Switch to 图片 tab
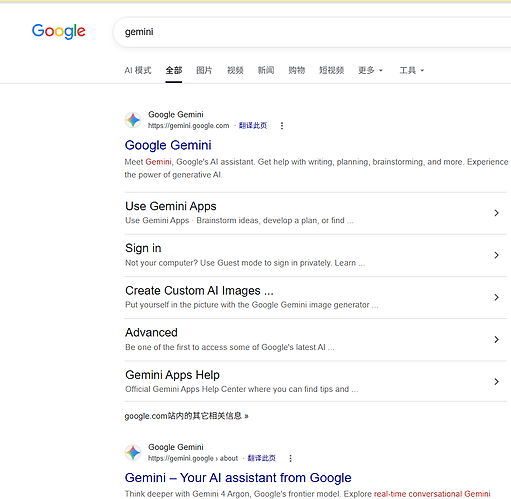The width and height of the screenshot is (511, 499). coord(204,70)
